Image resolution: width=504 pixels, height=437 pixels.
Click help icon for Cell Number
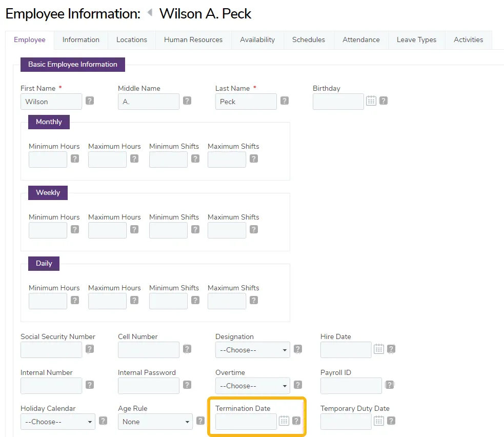[x=187, y=349]
